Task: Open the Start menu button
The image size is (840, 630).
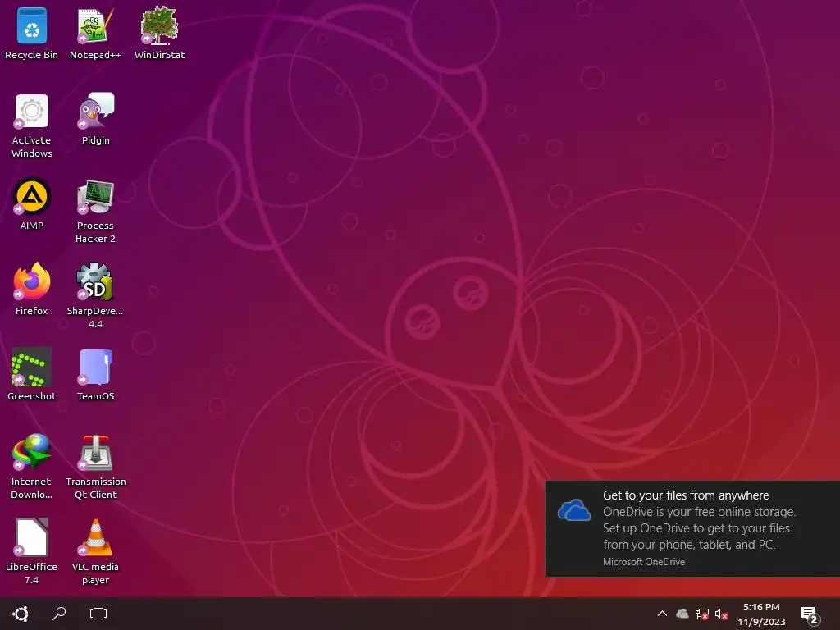Action: 21,614
